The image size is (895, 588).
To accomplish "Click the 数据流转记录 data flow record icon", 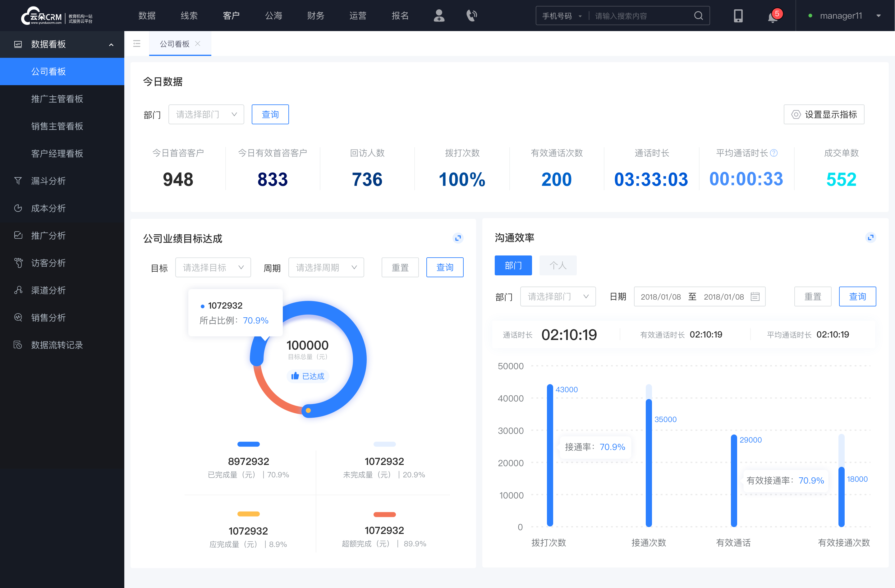I will (x=18, y=345).
